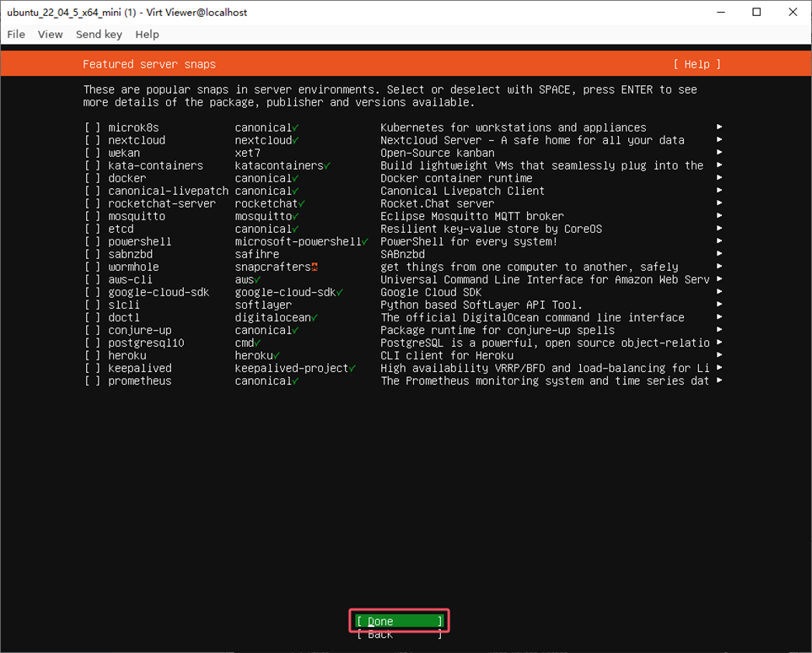Tick the heroku snap checkbox
The image size is (812, 653).
[x=92, y=356]
